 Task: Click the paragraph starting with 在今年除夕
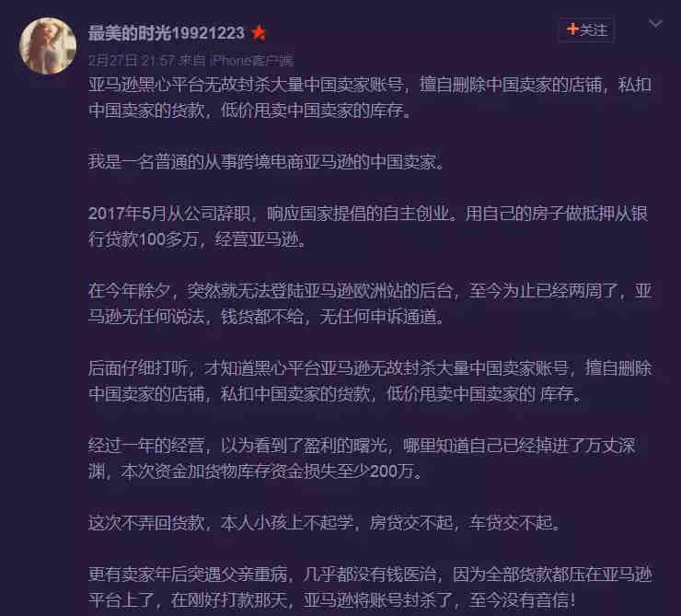[370, 303]
